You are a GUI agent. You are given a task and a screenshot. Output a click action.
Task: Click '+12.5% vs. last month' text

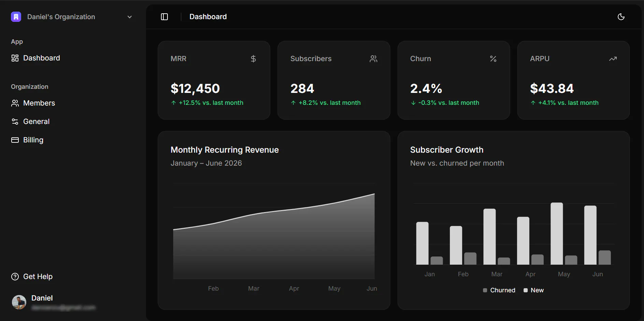(211, 103)
